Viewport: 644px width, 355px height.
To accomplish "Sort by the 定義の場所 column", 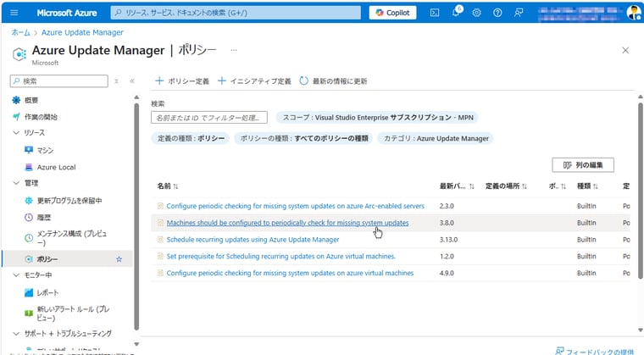I will 506,186.
